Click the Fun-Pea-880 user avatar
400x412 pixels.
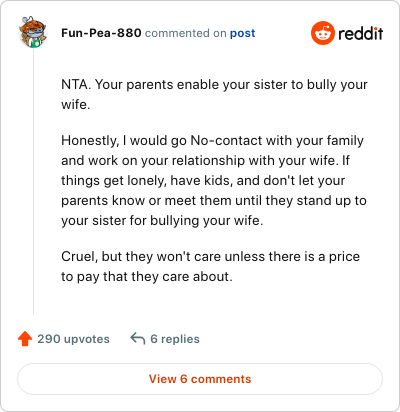(33, 32)
